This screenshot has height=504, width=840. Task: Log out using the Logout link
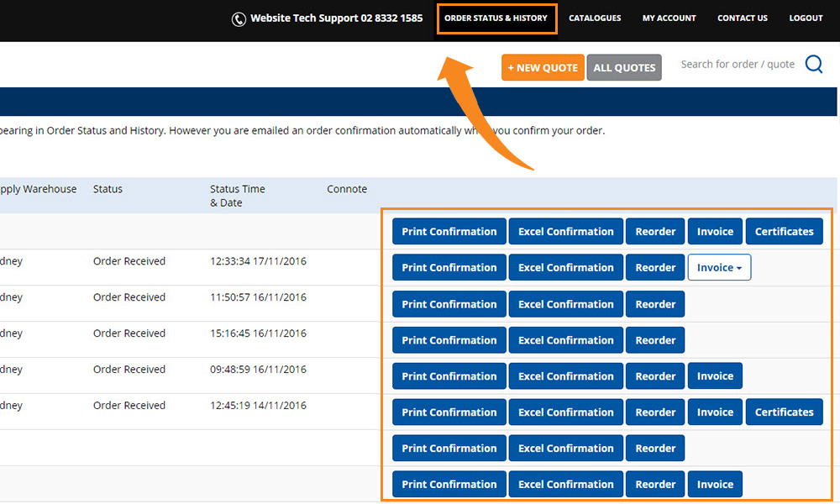click(806, 18)
